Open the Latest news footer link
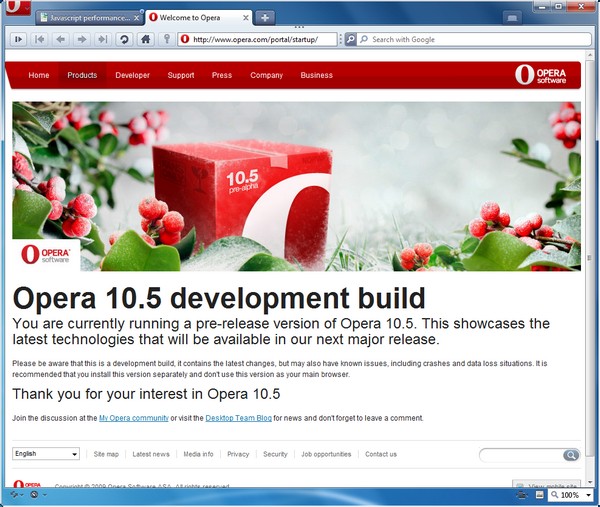Viewport: 600px width, 507px height. [x=151, y=454]
